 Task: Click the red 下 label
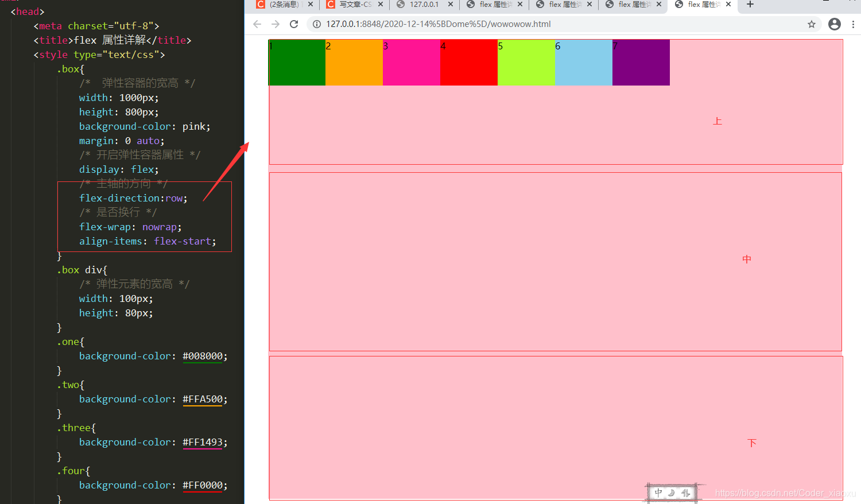pos(752,443)
